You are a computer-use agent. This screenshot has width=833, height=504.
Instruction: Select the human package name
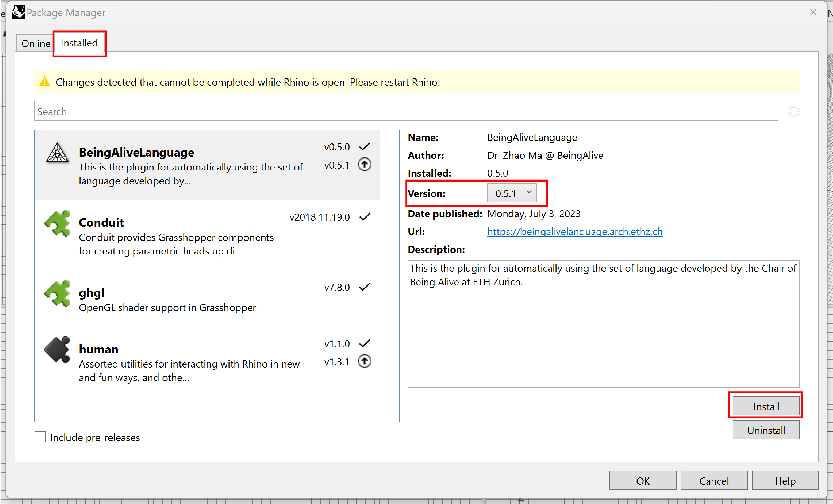(98, 349)
